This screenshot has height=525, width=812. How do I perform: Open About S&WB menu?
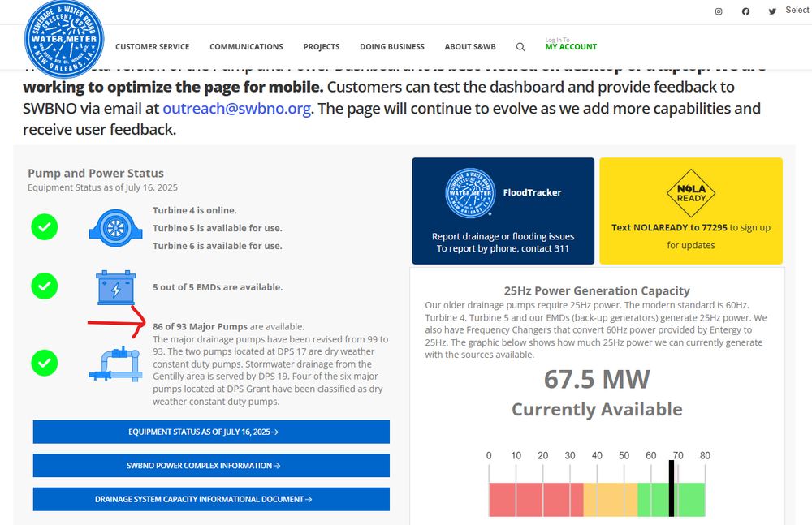(470, 47)
